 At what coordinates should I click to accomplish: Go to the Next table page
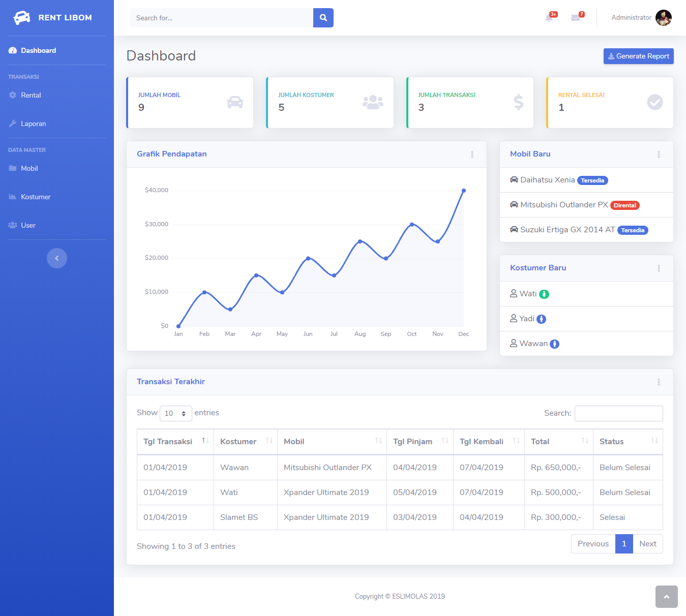coord(647,544)
